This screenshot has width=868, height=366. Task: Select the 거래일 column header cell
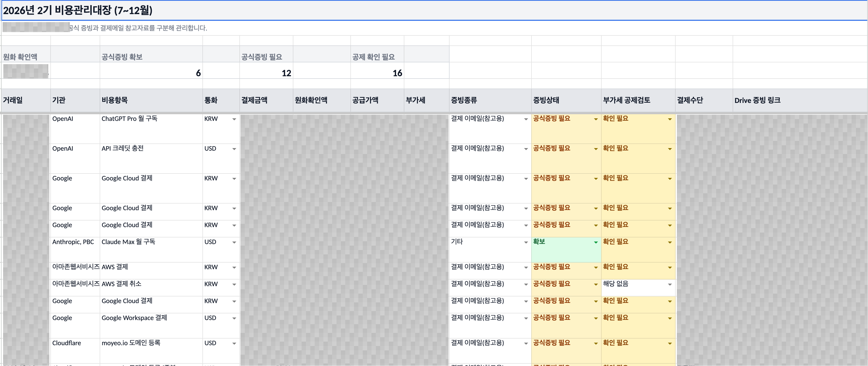pos(26,100)
